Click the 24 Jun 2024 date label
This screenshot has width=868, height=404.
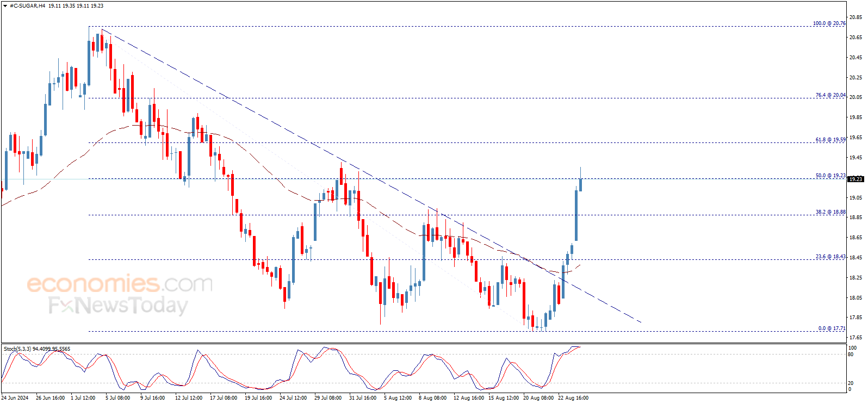click(x=15, y=398)
